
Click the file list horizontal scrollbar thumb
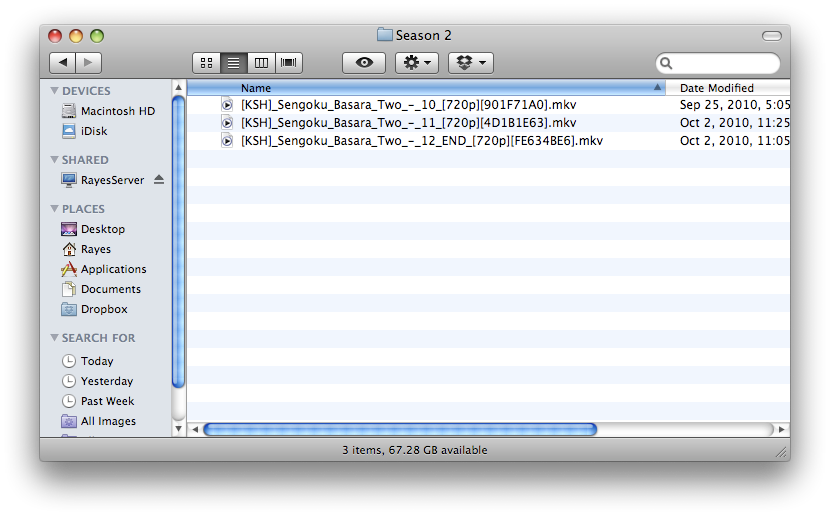coord(400,429)
